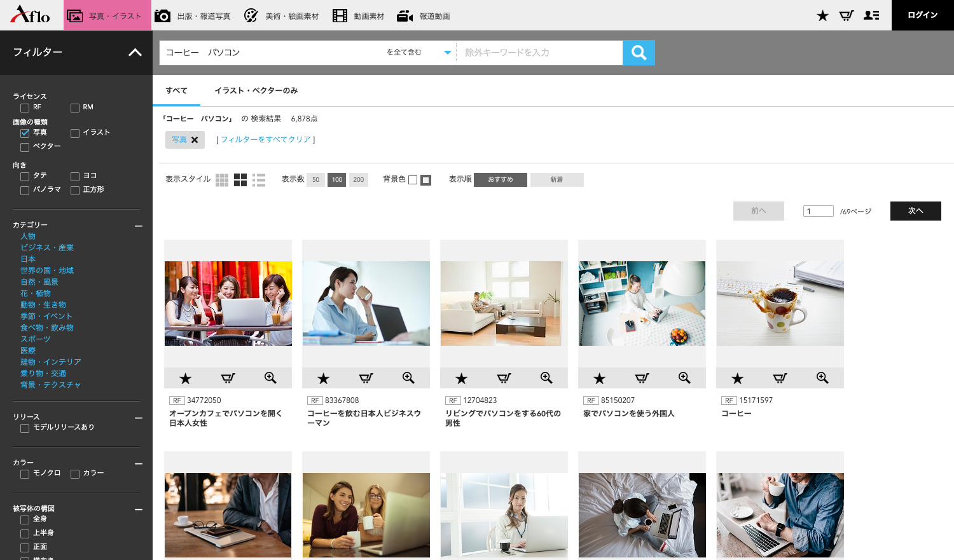Image resolution: width=954 pixels, height=560 pixels.
Task: Show 200 results per page
Action: pyautogui.click(x=359, y=180)
